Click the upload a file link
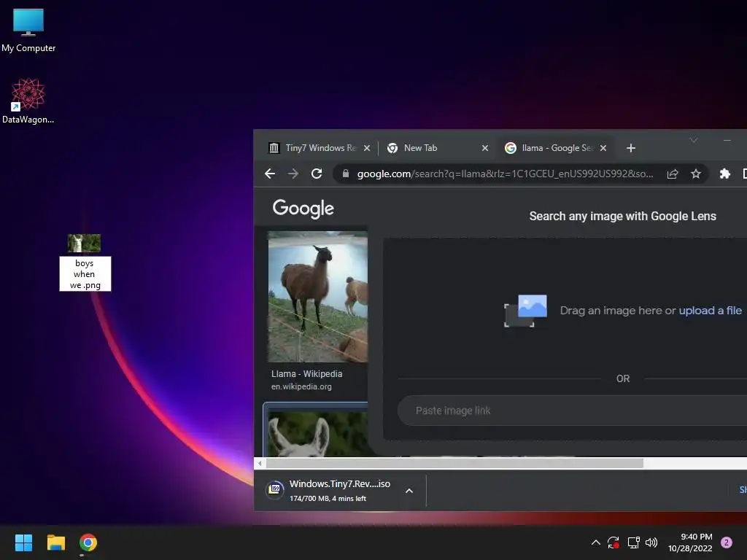Viewport: 747px width, 560px height. pyautogui.click(x=710, y=311)
